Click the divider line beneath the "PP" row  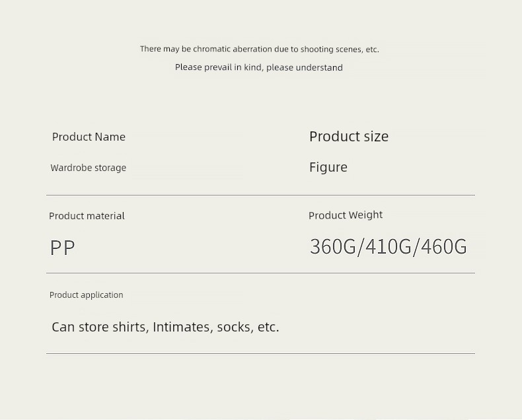pos(260,273)
